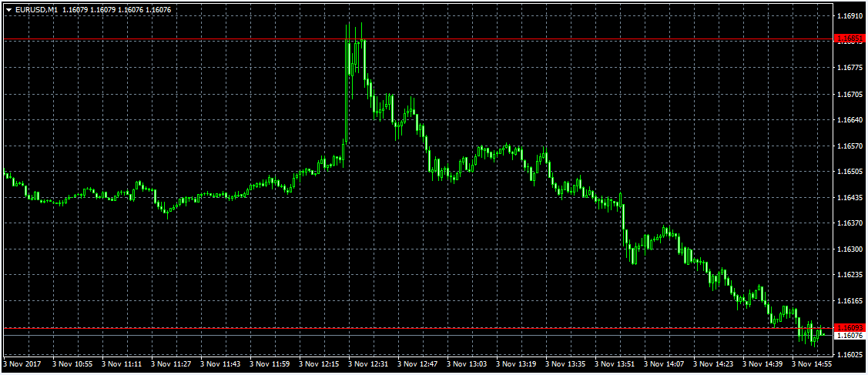Screen dimensions: 868x375
Task: Click the 1.16025 price scale label
Action: pyautogui.click(x=852, y=354)
